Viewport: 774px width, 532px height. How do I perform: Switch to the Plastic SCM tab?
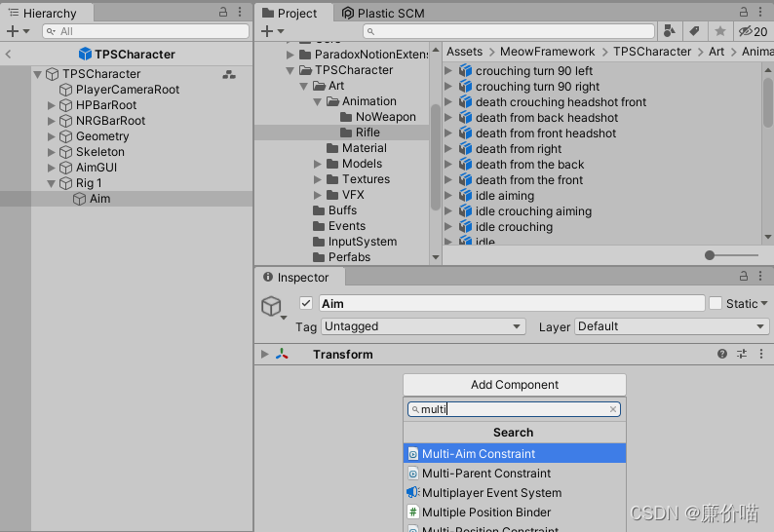[383, 13]
